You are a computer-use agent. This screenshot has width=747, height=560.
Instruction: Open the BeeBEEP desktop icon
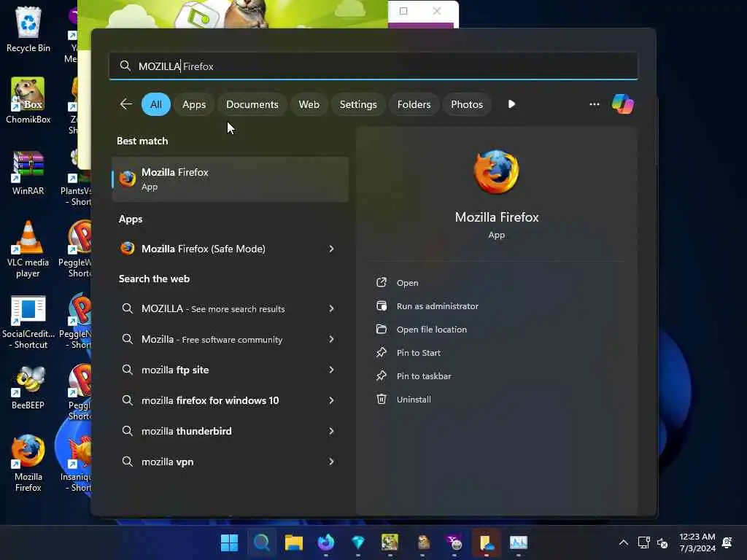click(28, 387)
